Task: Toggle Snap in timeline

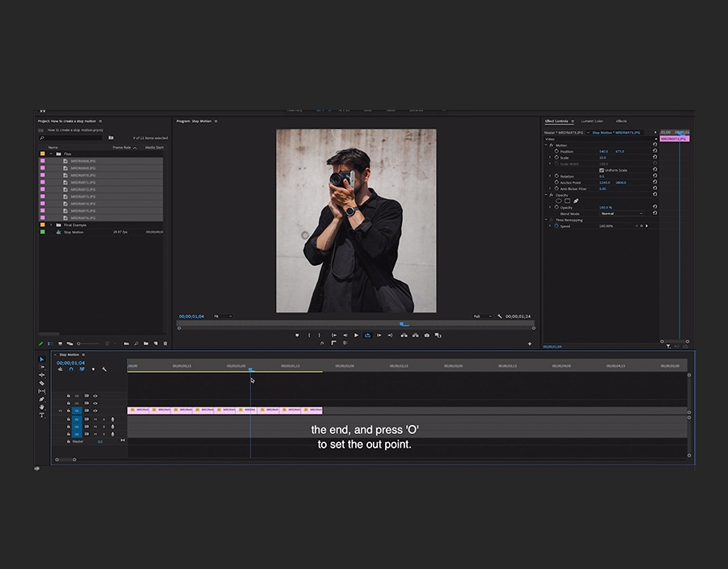Action: 71,369
